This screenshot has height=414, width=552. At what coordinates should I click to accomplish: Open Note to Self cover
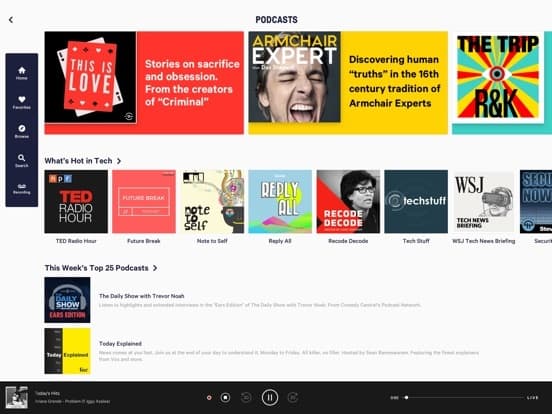pos(212,202)
